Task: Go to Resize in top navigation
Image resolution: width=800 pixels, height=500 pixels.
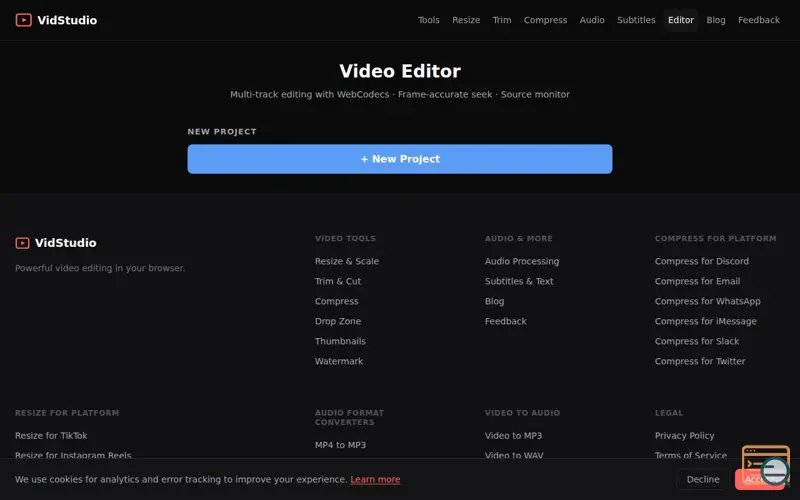Action: tap(466, 20)
